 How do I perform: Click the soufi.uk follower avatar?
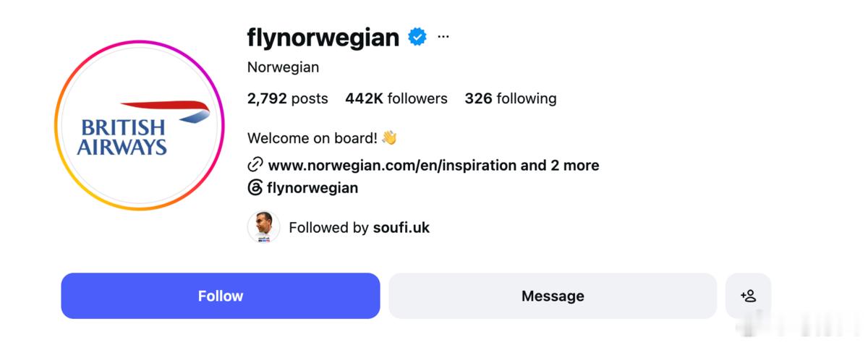tap(263, 227)
